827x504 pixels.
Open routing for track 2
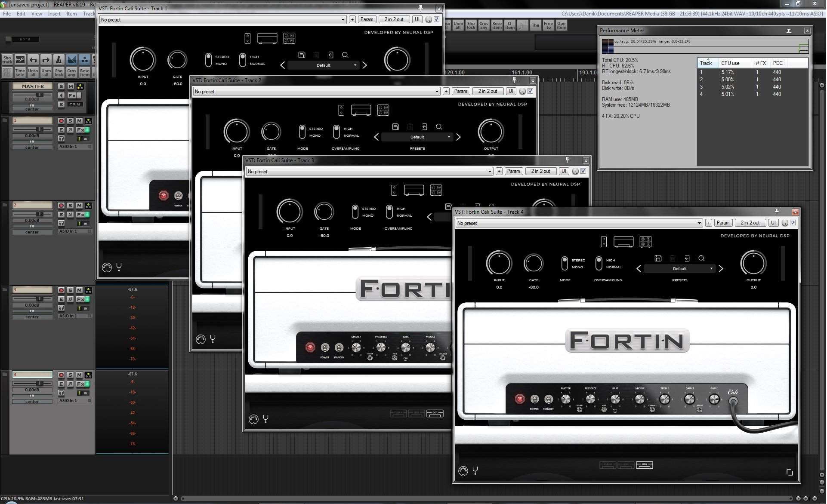coord(88,206)
